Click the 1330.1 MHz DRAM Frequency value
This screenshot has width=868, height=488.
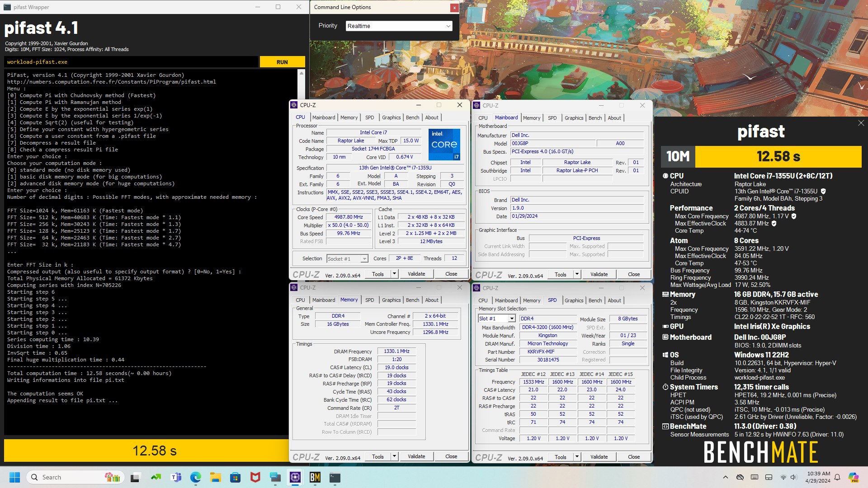pyautogui.click(x=396, y=351)
